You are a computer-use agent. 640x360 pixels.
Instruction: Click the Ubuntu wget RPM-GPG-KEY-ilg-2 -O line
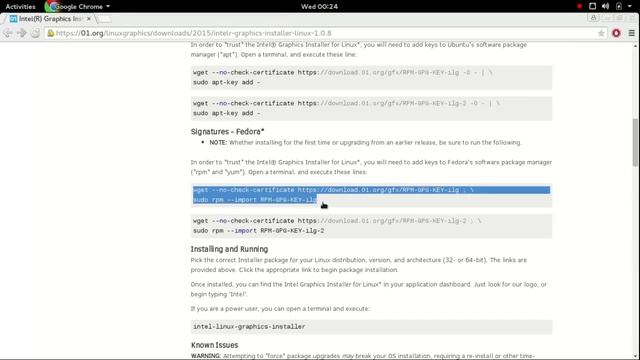347,103
